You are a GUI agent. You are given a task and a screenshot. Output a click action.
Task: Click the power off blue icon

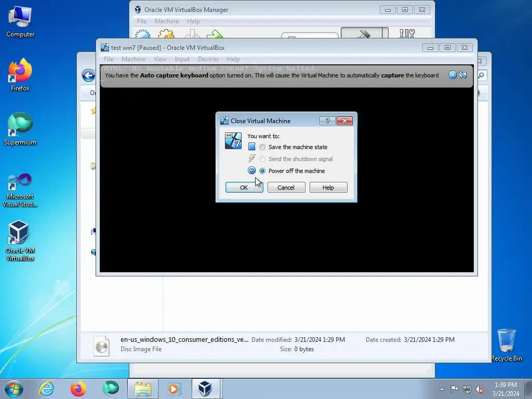(251, 170)
